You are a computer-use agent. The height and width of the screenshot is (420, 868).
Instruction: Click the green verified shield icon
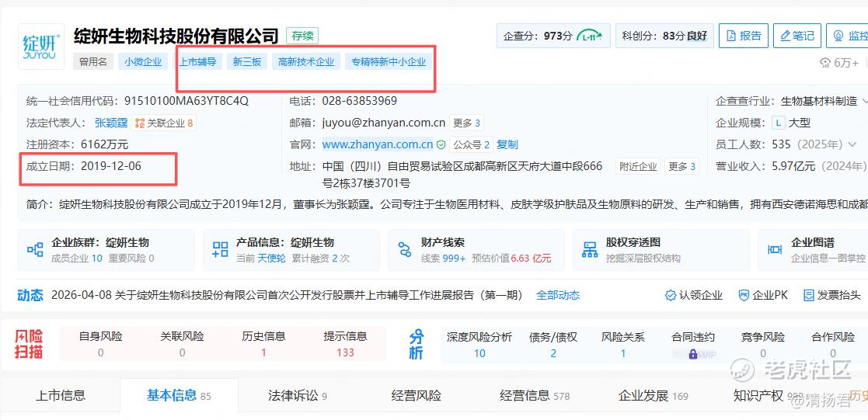[441, 145]
